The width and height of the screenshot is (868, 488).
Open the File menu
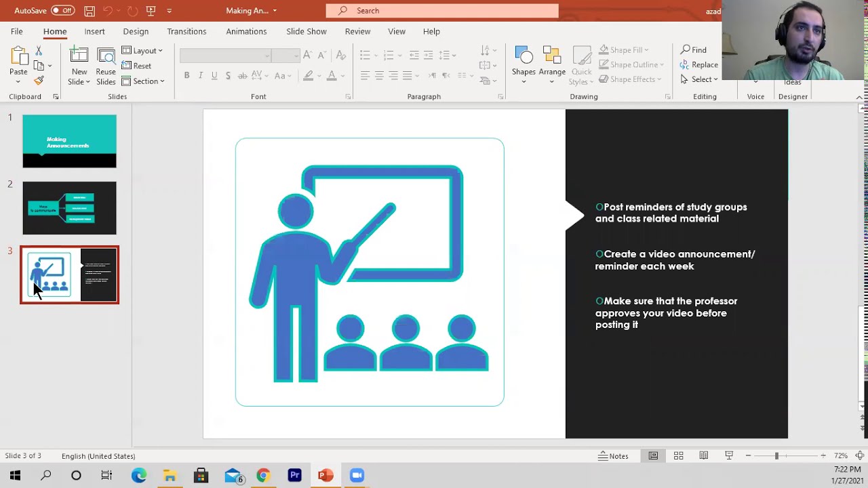click(x=16, y=31)
